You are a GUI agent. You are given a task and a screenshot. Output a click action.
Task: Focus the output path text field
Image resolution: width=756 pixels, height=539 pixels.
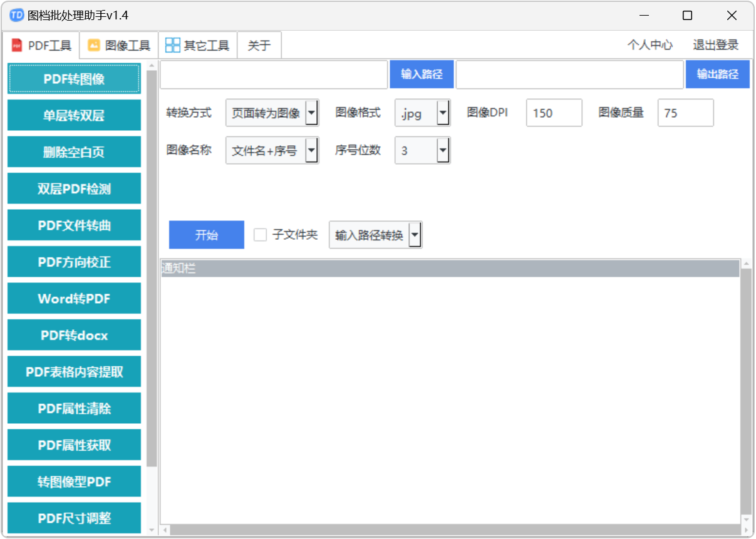(570, 74)
